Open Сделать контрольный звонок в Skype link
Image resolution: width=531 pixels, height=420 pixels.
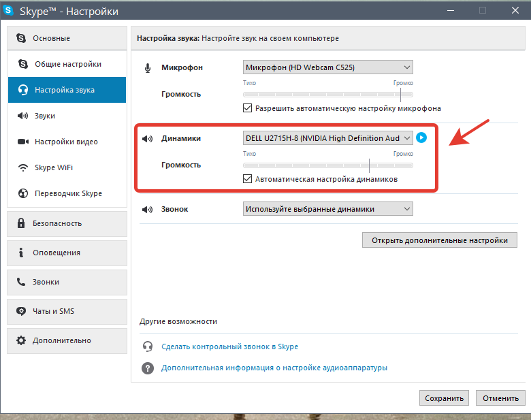click(229, 346)
